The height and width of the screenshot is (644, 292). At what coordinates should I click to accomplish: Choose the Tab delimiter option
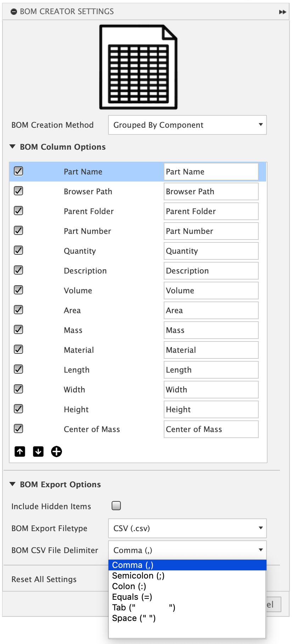pos(144,608)
